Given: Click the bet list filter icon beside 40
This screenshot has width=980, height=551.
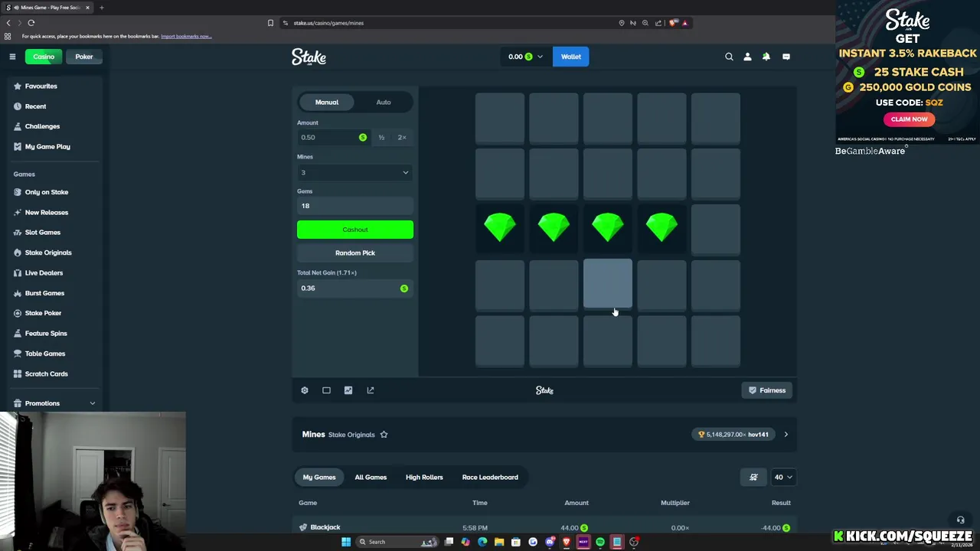Looking at the screenshot, I should coord(753,477).
